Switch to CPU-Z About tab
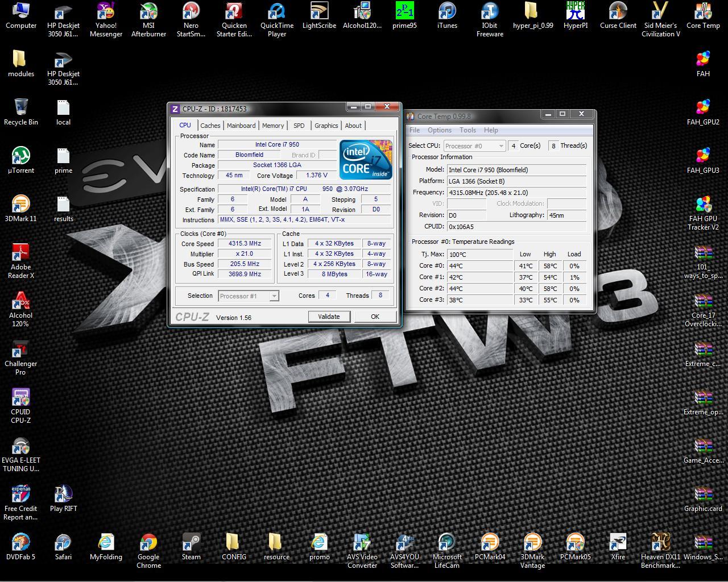 click(353, 126)
